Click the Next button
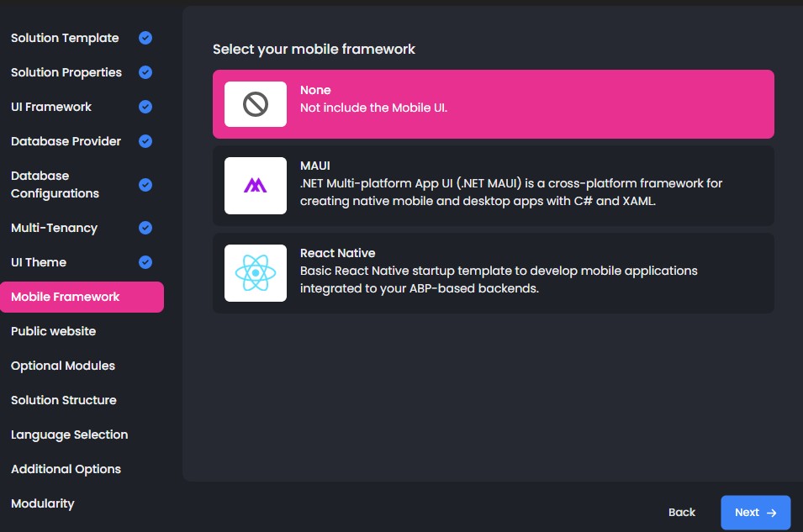803x532 pixels. pyautogui.click(x=755, y=512)
